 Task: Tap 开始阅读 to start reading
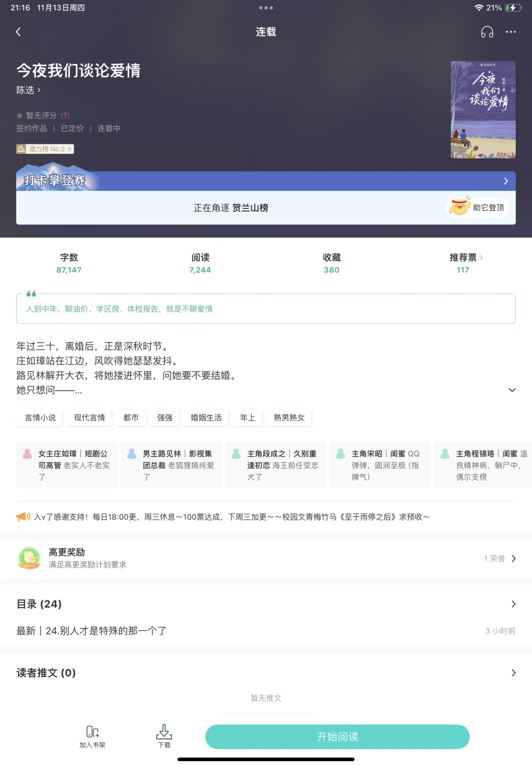[337, 736]
